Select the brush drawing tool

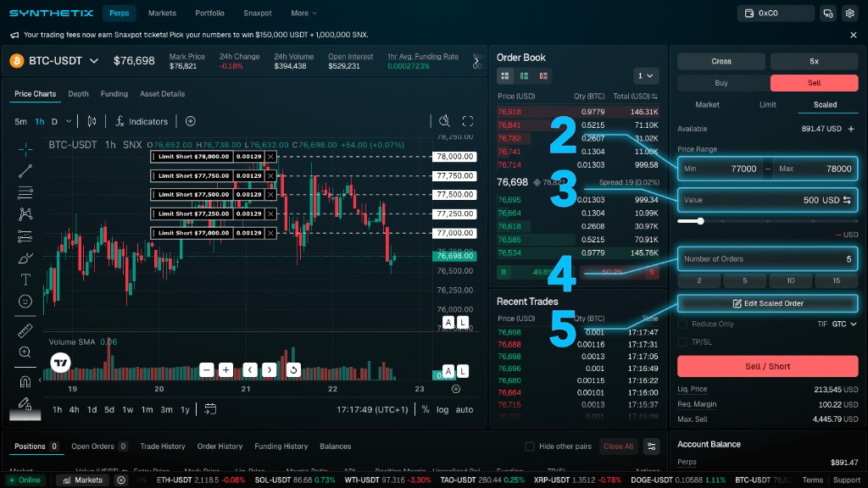click(25, 258)
